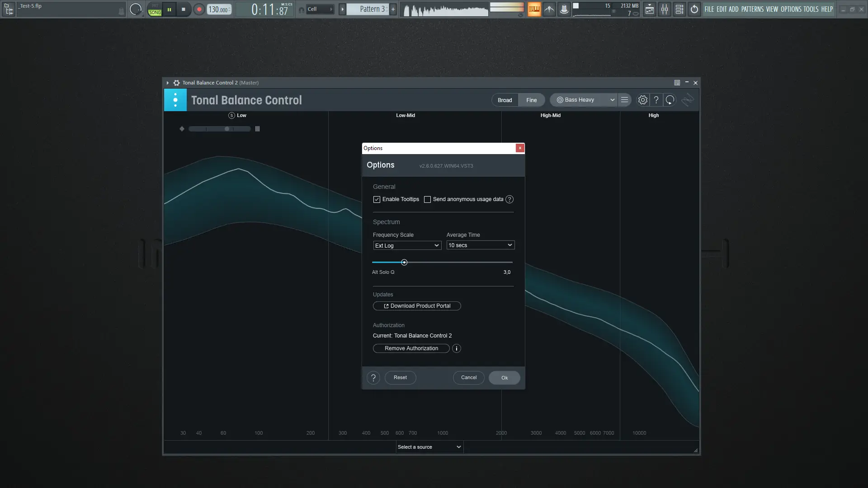The width and height of the screenshot is (868, 488).
Task: Open the Mixer toolbar icon
Action: click(665, 9)
